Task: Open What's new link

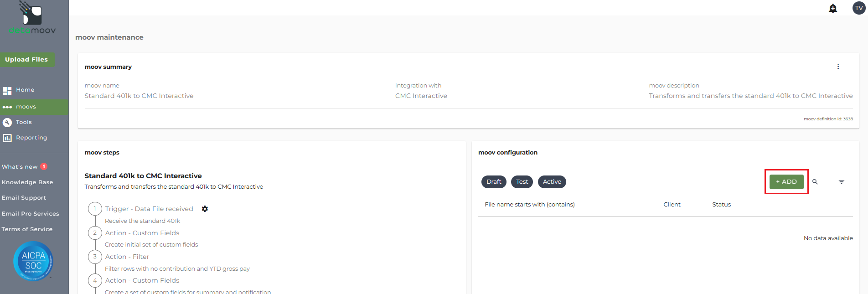Action: 20,167
